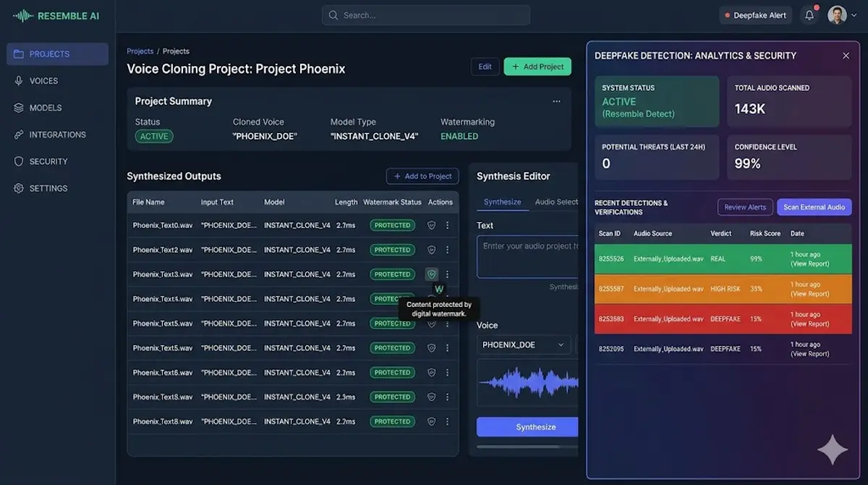Click the file name Phoenix_Text2.wav

point(163,250)
